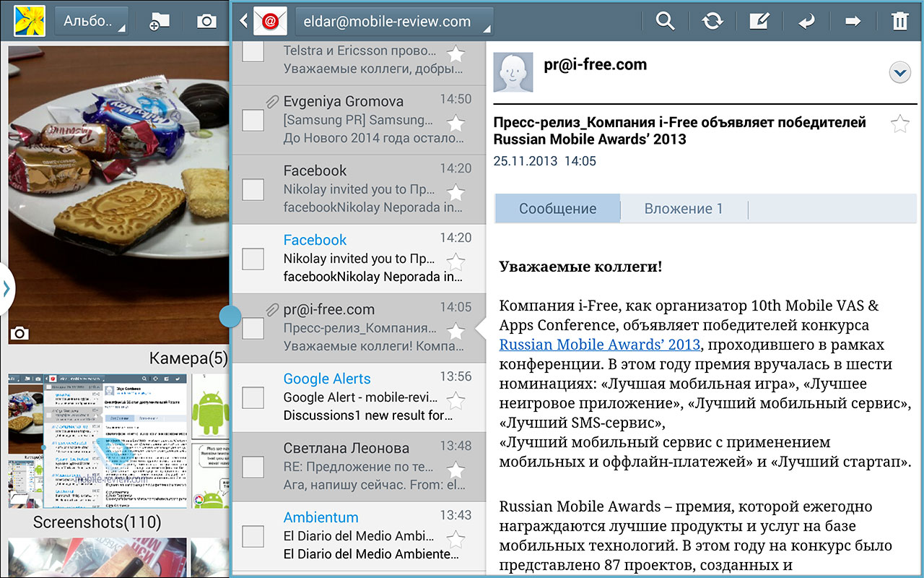Screen dimensions: 924x578
Task: Open the Android robot thumbnail
Action: pyautogui.click(x=211, y=406)
